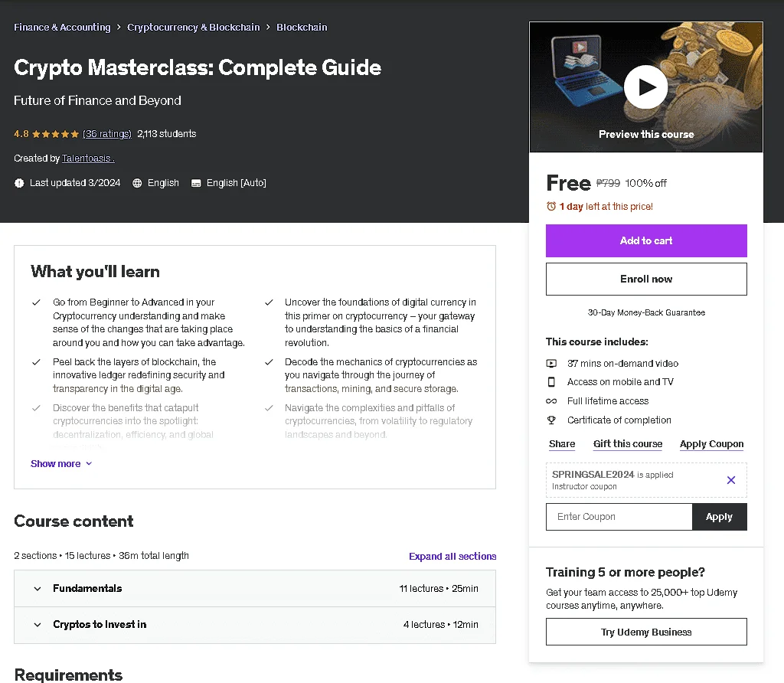
Task: Click the last updated alert badge icon
Action: point(19,183)
